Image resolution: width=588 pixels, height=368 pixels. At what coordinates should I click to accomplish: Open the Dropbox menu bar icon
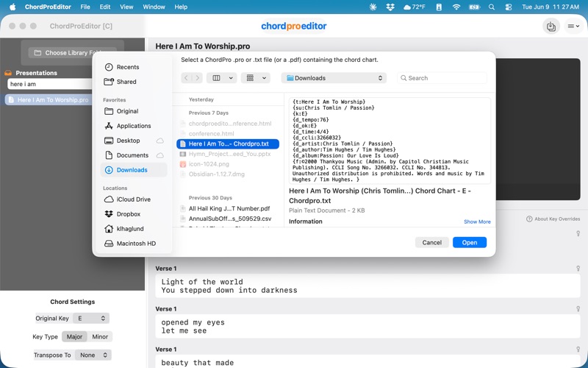390,7
